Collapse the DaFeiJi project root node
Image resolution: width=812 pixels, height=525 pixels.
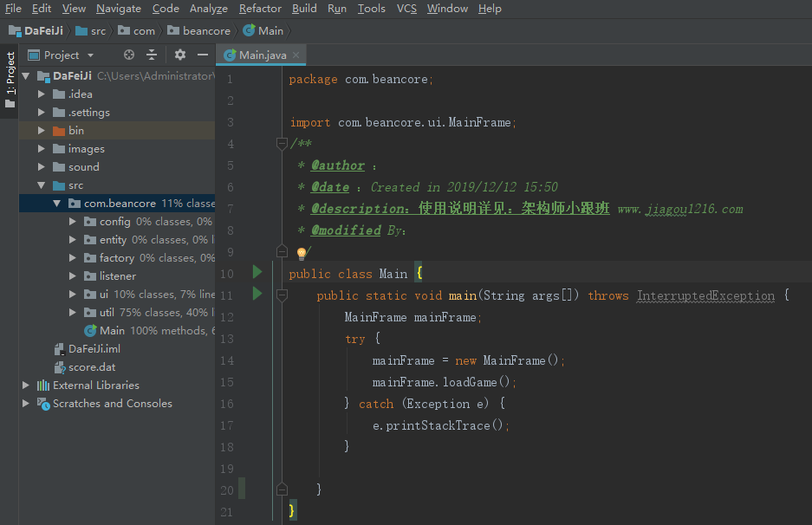26,76
